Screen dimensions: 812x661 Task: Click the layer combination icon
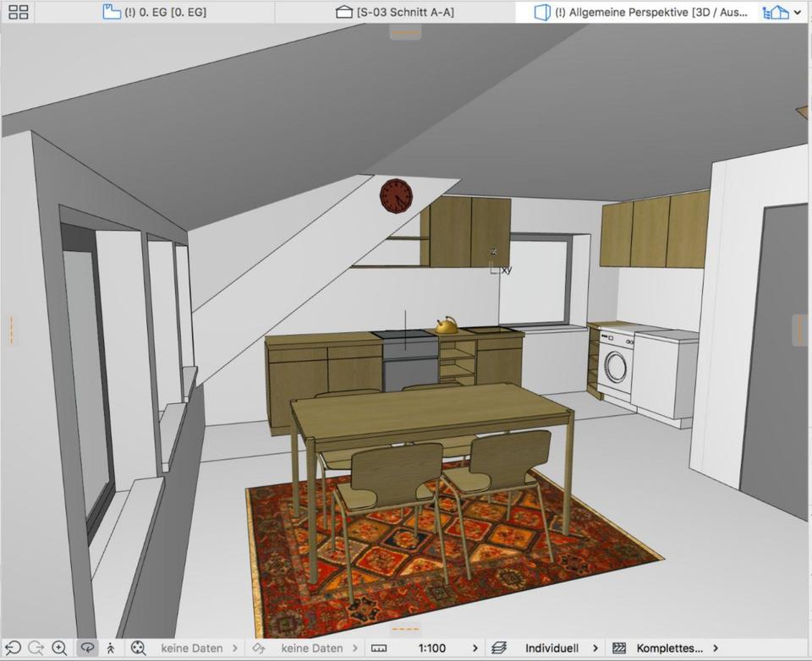pyautogui.click(x=499, y=648)
